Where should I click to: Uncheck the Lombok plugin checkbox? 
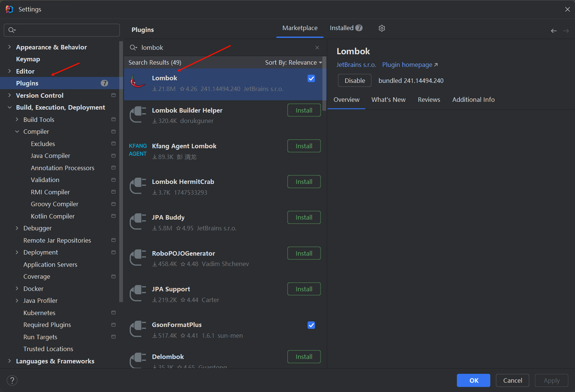[311, 78]
